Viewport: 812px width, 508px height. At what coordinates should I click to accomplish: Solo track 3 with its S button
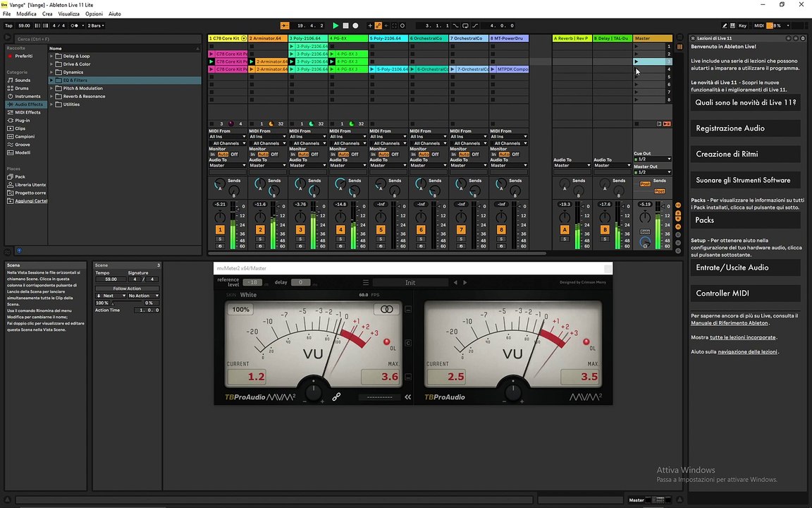point(300,239)
